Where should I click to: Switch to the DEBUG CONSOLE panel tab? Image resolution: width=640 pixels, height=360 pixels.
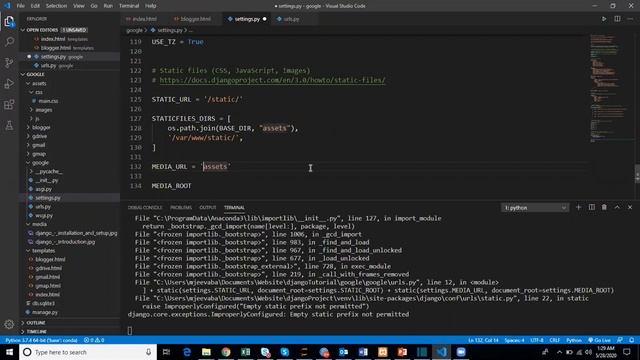pos(145,208)
